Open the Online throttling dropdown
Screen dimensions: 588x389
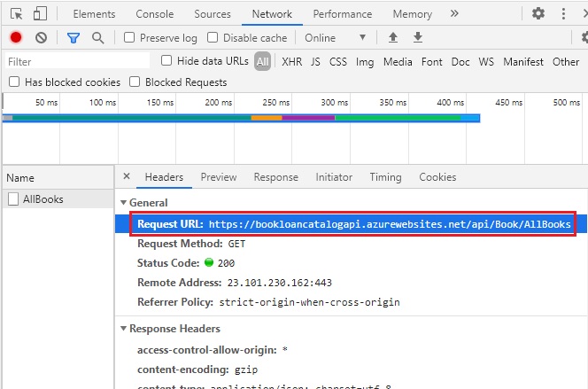pyautogui.click(x=336, y=38)
